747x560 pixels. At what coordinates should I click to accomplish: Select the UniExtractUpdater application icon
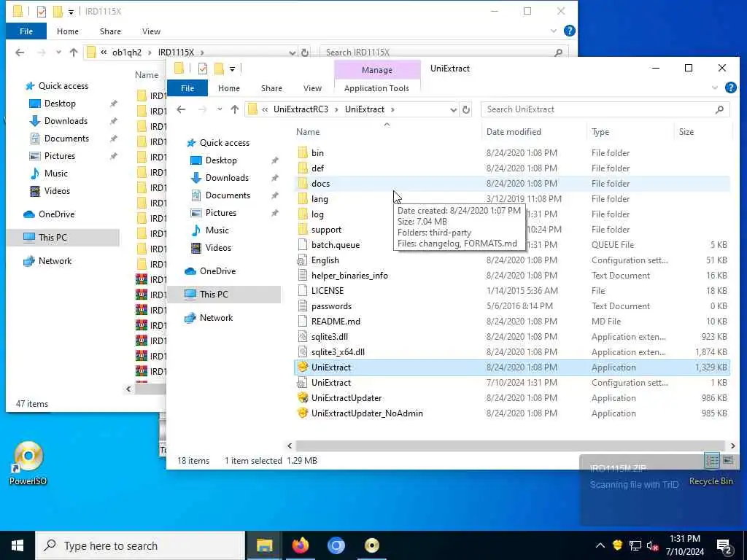303,397
